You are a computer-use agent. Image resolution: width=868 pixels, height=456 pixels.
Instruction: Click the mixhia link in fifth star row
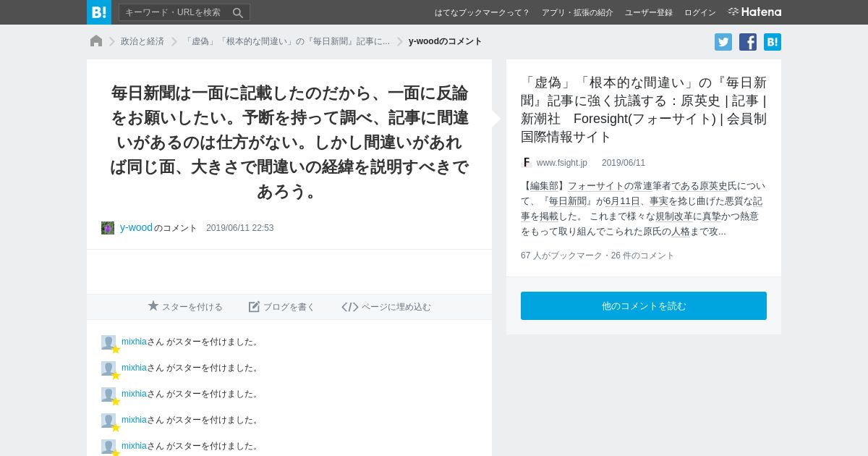pyautogui.click(x=134, y=446)
